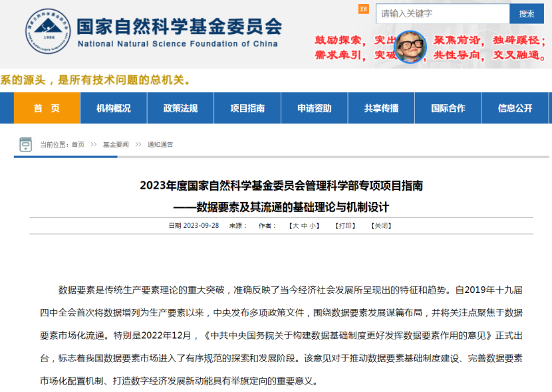The width and height of the screenshot is (552, 392).
Task: Click the orange EN language icon
Action: pos(363,9)
